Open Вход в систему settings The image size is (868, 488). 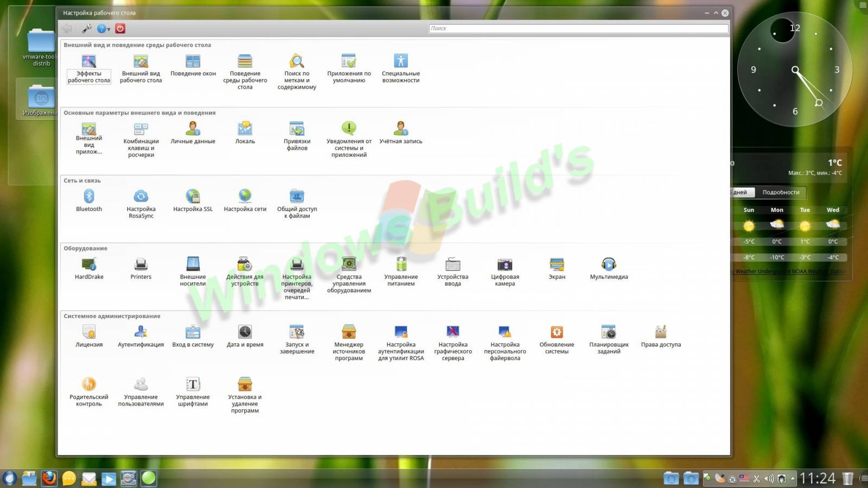click(x=193, y=337)
